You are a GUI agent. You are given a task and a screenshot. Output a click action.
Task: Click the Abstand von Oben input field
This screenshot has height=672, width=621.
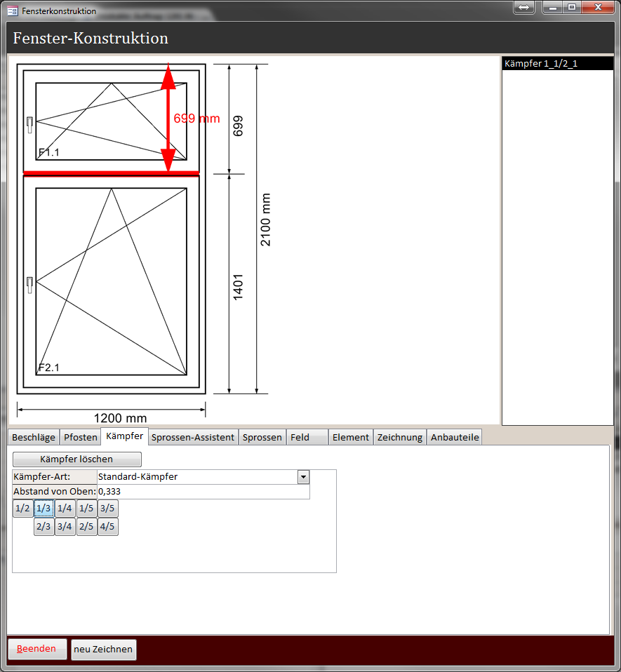203,492
